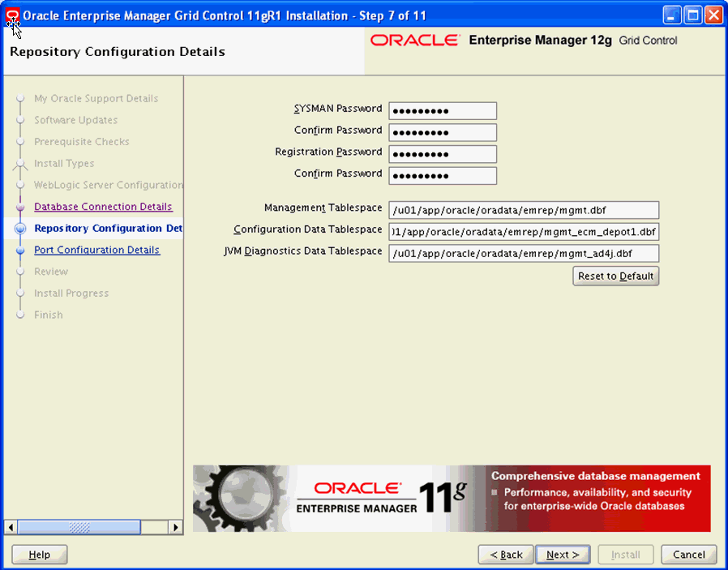The height and width of the screenshot is (570, 728).
Task: Click the Prerequisite Checks step label
Action: click(x=82, y=142)
